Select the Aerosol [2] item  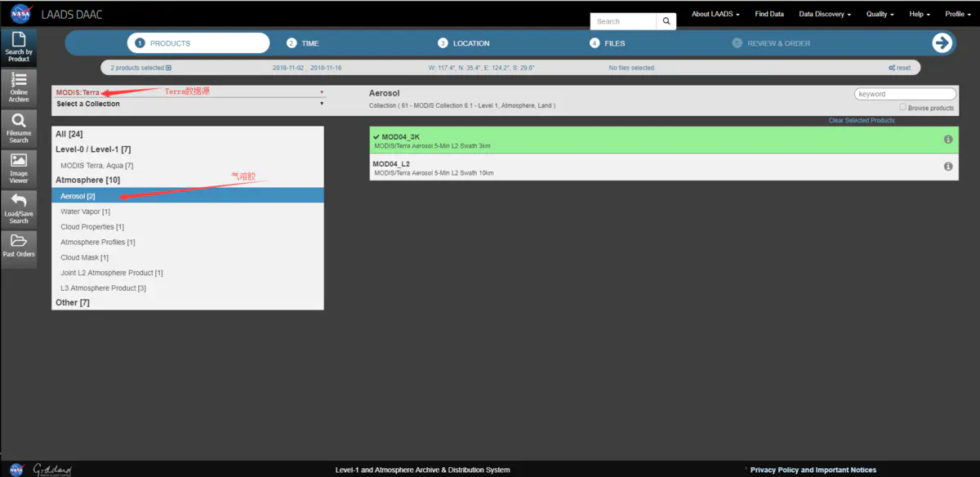coord(188,196)
